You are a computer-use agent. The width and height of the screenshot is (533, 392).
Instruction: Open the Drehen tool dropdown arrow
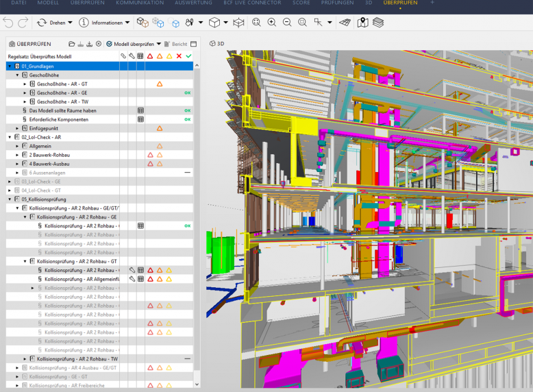point(70,23)
